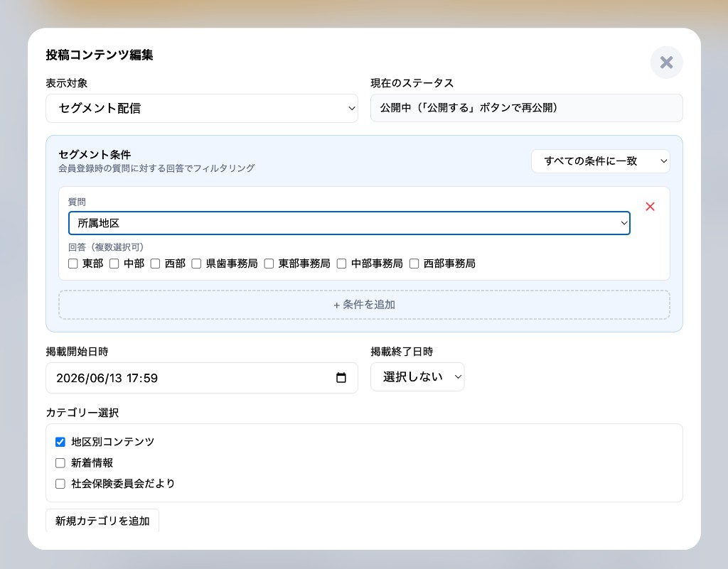This screenshot has height=569, width=728.
Task: Check the 県歯事務局 checkbox
Action: 196,264
